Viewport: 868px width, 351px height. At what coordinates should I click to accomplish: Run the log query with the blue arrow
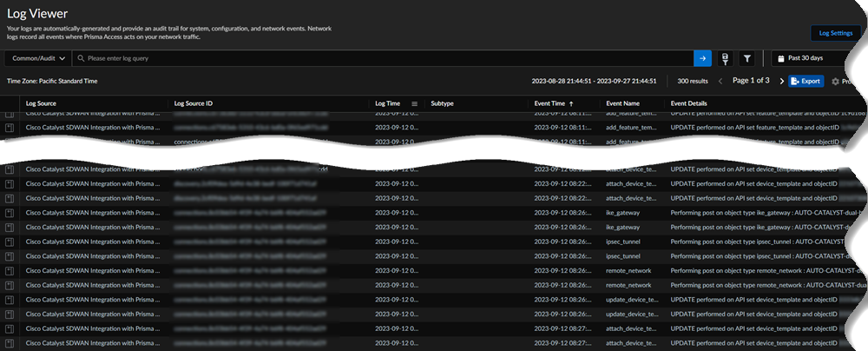pos(702,58)
